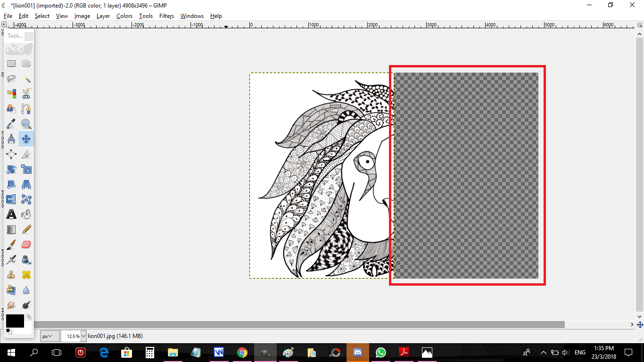Open Discord from the taskbar
The height and width of the screenshot is (362, 644).
coord(357,352)
